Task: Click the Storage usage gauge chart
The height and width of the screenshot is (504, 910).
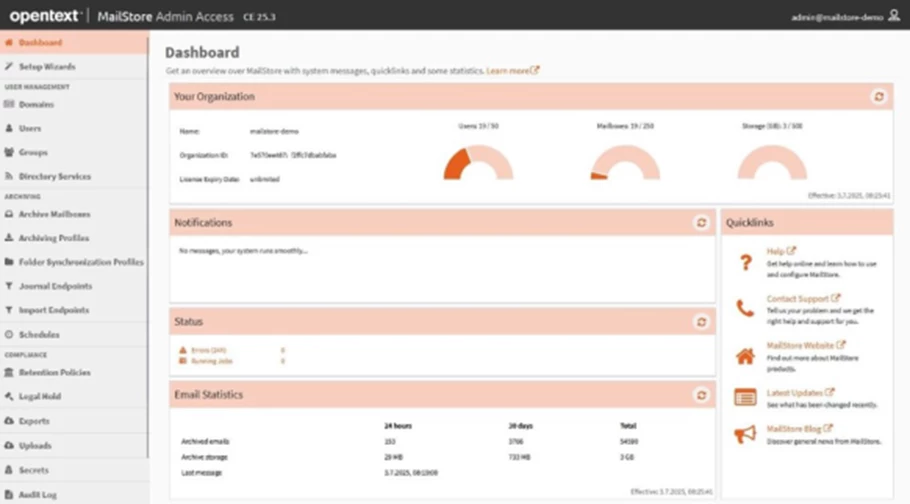Action: click(x=772, y=163)
